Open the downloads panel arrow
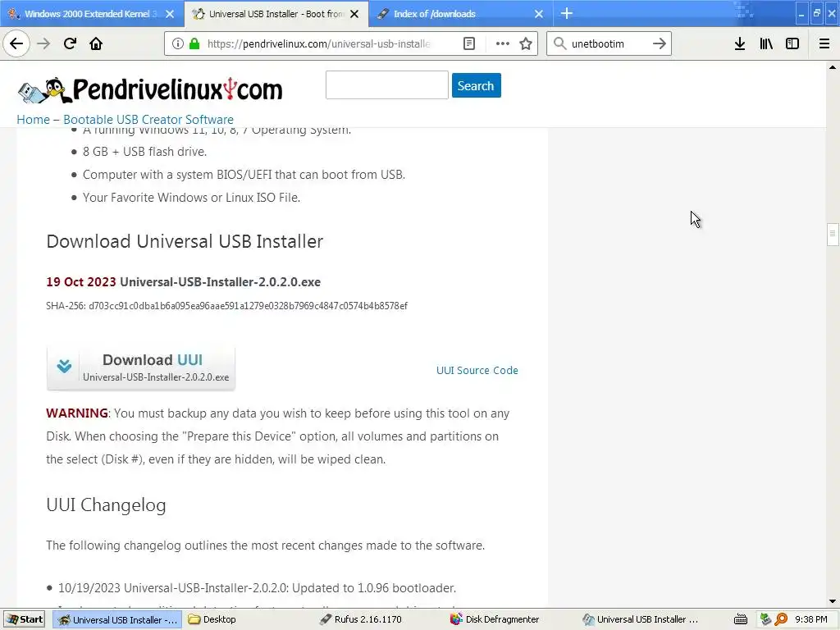This screenshot has width=840, height=630. pos(740,43)
